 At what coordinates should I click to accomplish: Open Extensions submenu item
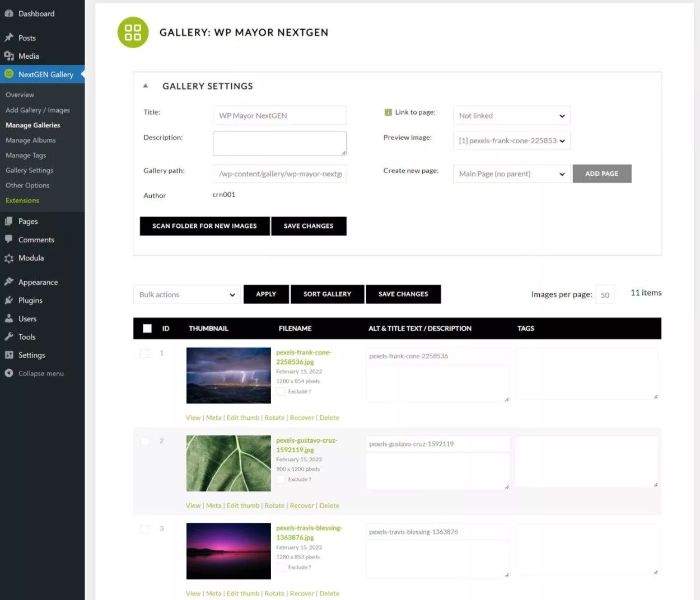[x=22, y=200]
